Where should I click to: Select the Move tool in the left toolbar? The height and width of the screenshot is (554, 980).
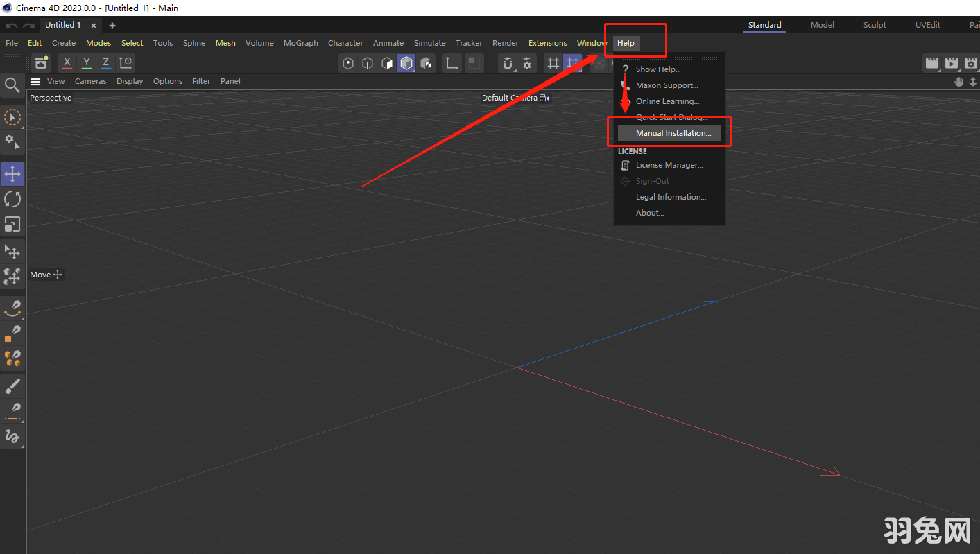(12, 174)
